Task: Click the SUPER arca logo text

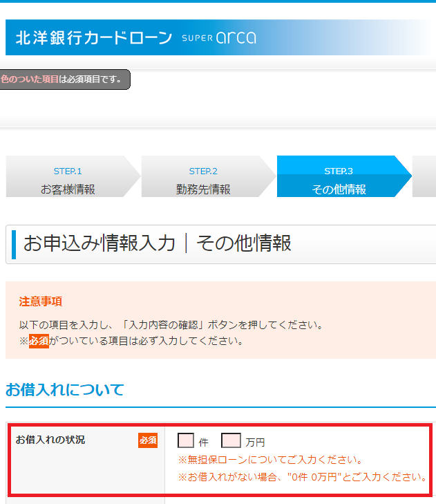Action: coord(219,37)
